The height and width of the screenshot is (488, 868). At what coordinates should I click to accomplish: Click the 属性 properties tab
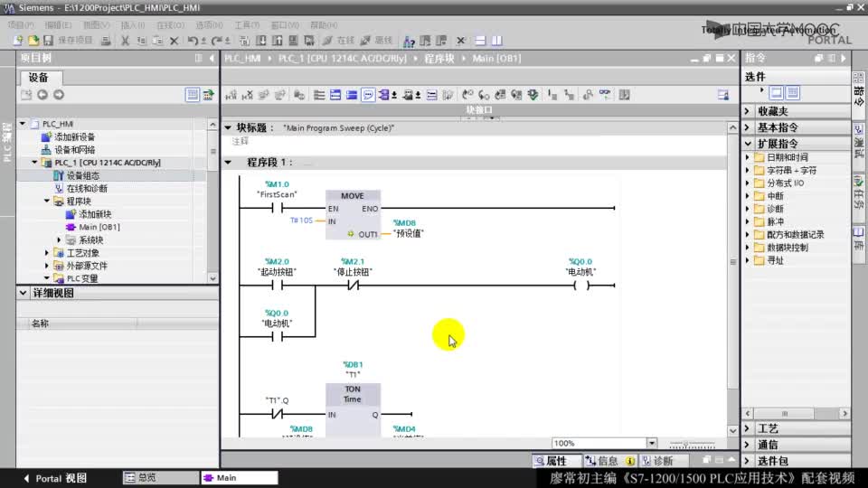556,461
